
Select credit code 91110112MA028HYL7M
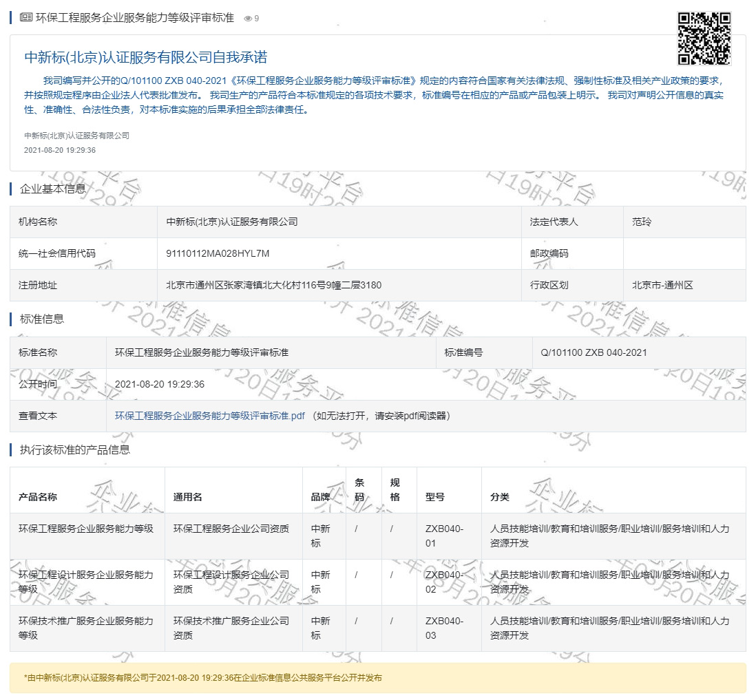point(218,253)
